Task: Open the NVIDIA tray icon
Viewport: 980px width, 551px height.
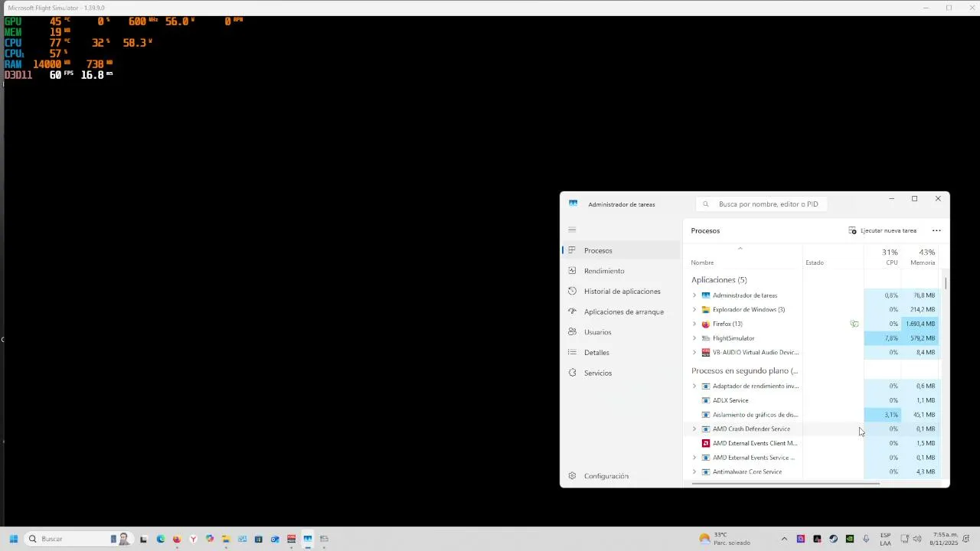Action: (x=850, y=539)
